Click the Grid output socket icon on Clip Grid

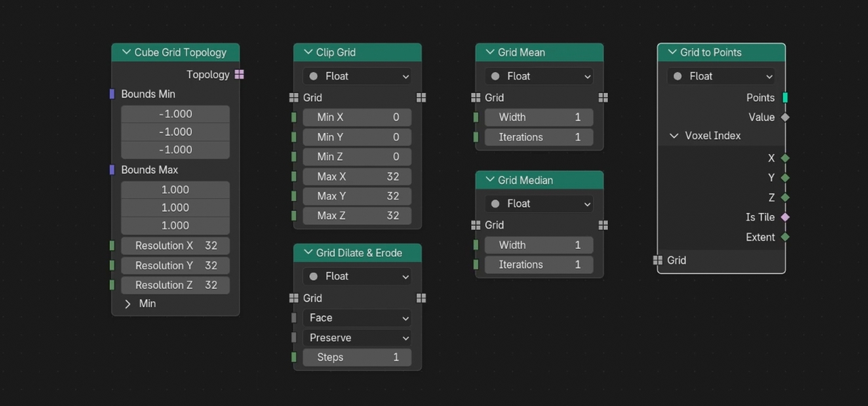[x=421, y=97]
